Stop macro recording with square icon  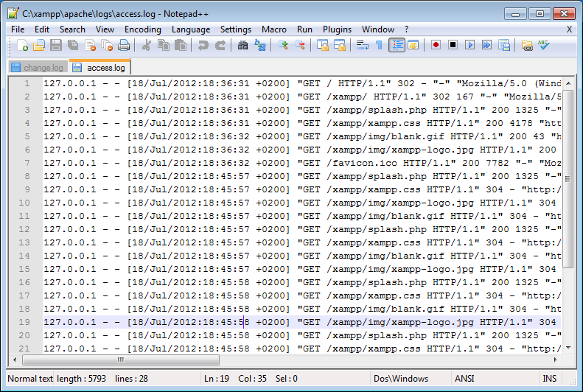[x=453, y=46]
